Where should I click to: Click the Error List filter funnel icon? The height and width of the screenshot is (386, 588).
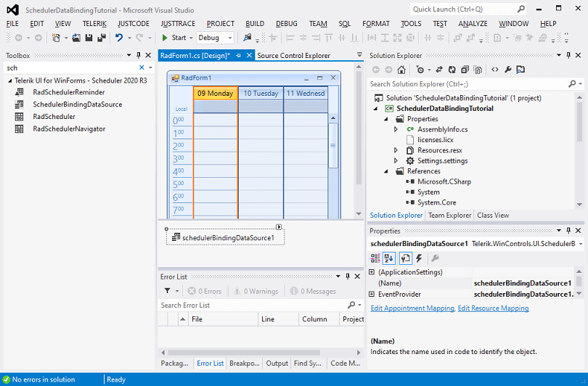tap(167, 291)
